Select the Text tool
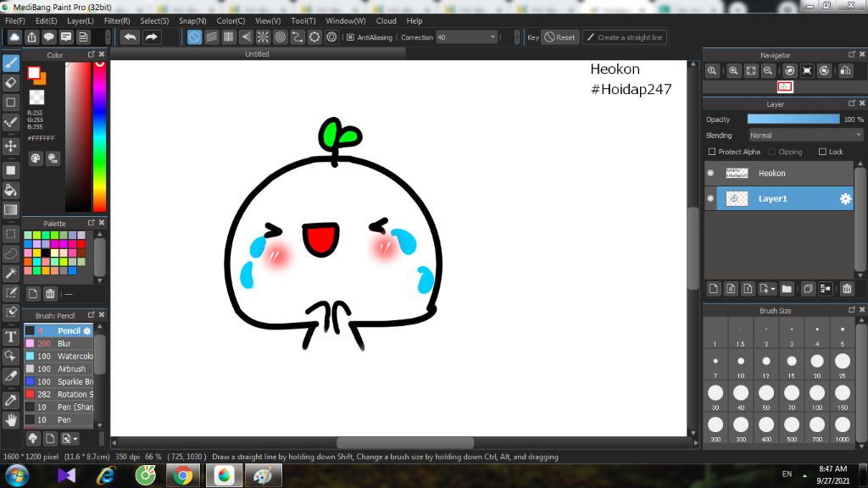Viewport: 868px width, 488px height. click(10, 337)
